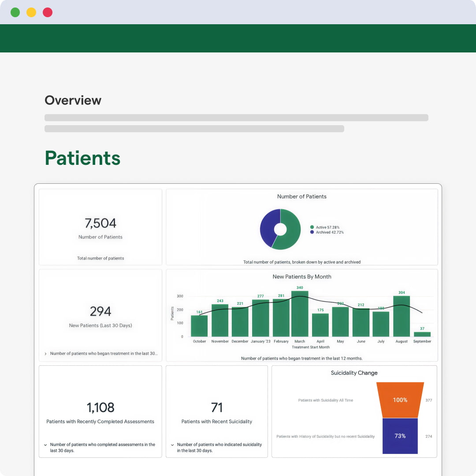Collapse the Recent Suicidality description chevron

172,445
